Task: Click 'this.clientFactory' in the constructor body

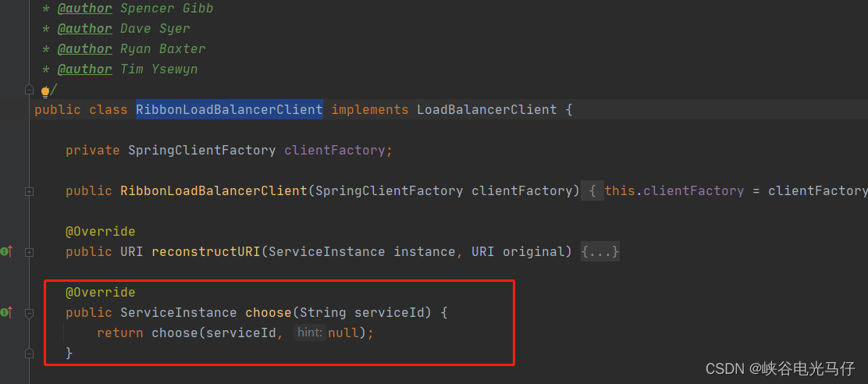Action: pos(674,191)
